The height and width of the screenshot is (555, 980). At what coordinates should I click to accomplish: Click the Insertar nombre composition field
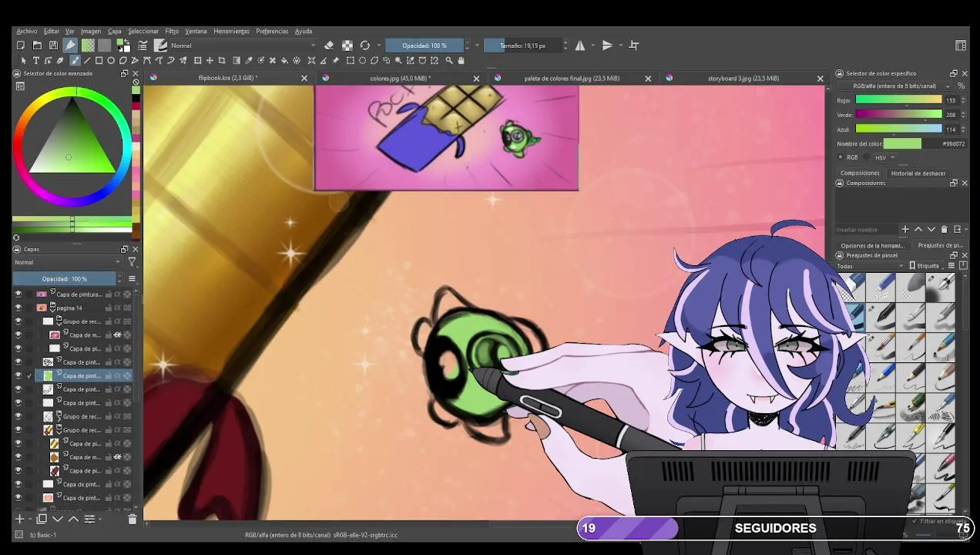pyautogui.click(x=868, y=230)
